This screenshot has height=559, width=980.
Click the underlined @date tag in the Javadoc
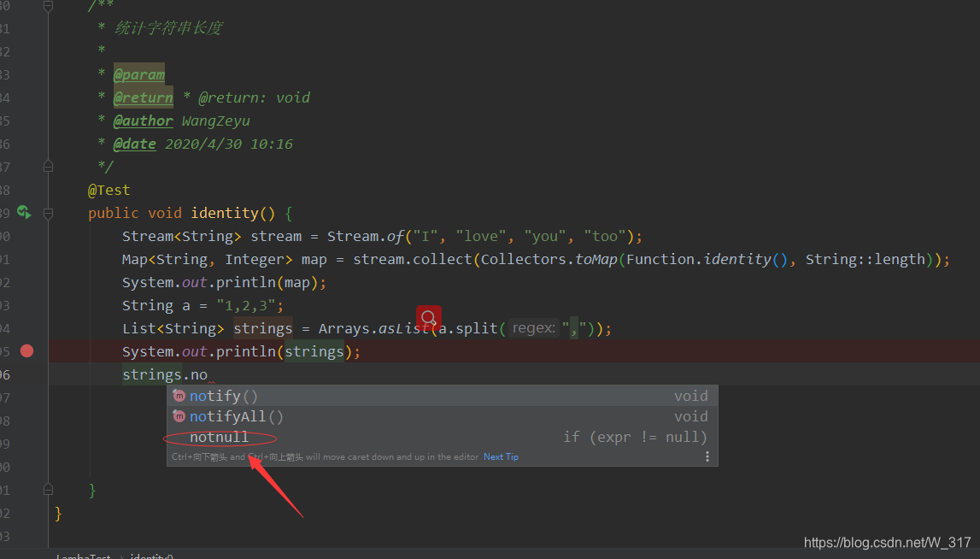134,144
